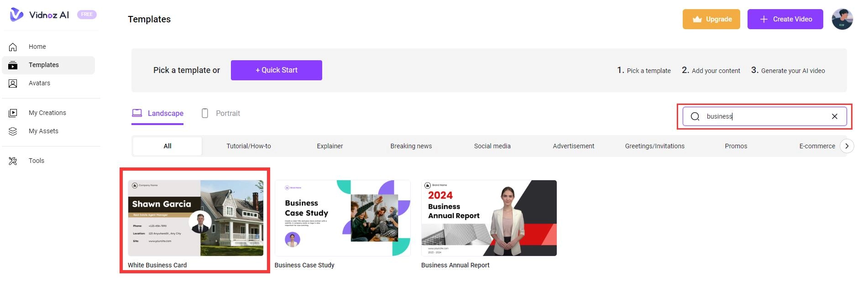Switch to the Portrait orientation tab

click(x=221, y=113)
